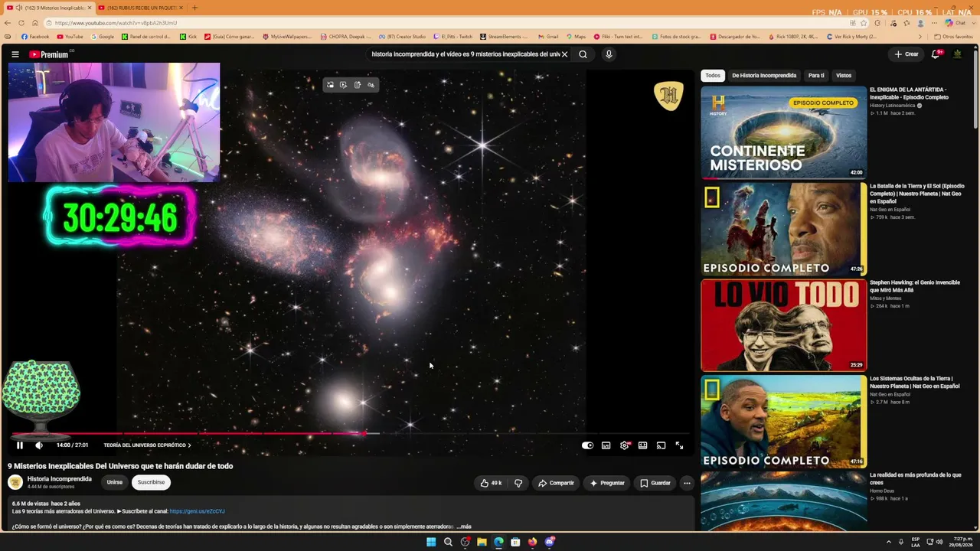This screenshot has height=551, width=980.
Task: Open the Kick bookmark
Action: 188,37
